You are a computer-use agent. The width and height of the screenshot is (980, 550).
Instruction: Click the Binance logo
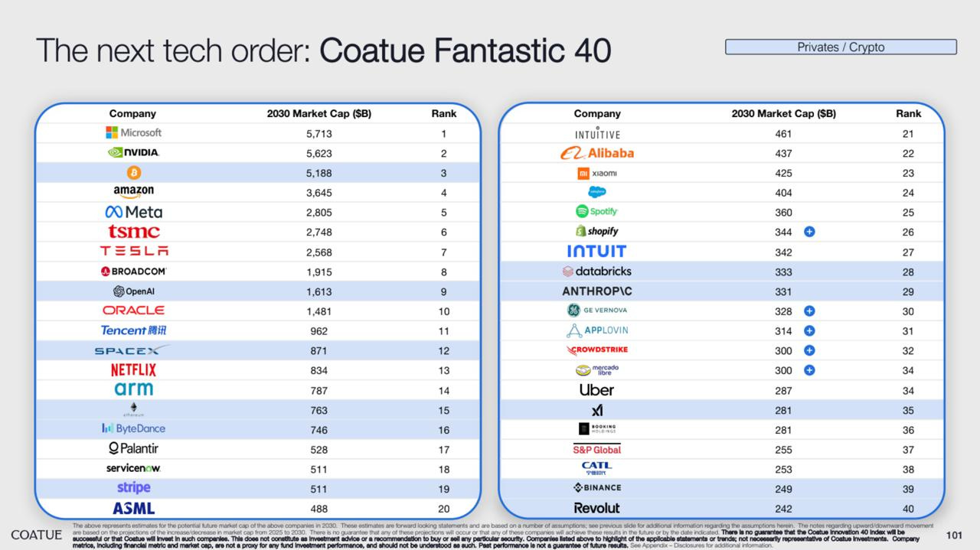coord(597,488)
